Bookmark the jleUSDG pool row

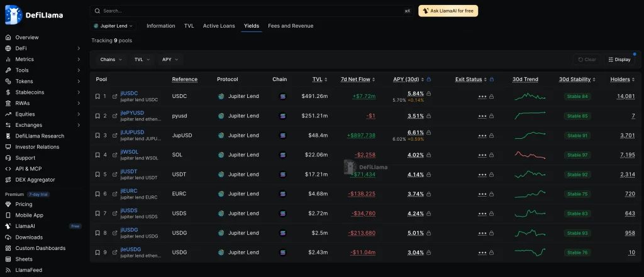97,253
